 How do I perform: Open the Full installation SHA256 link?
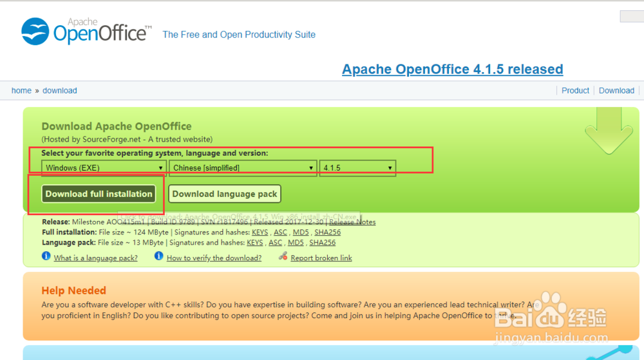click(x=327, y=232)
